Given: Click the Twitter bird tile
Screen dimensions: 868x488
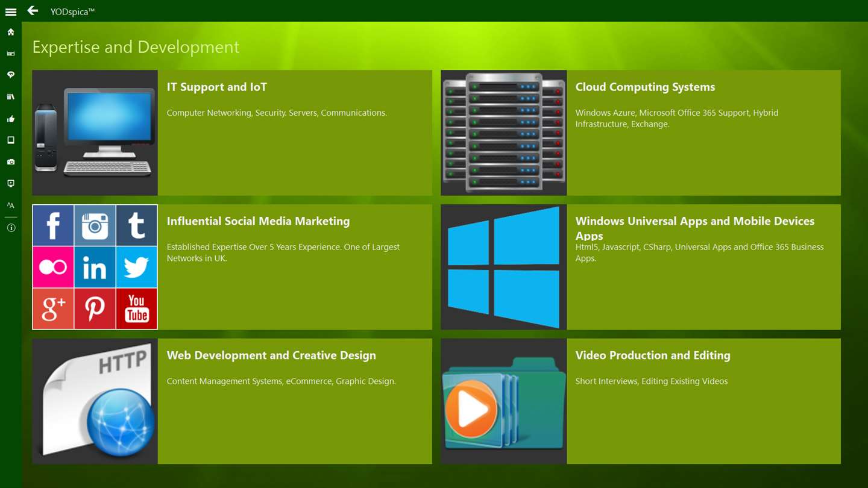Looking at the screenshot, I should (x=137, y=267).
